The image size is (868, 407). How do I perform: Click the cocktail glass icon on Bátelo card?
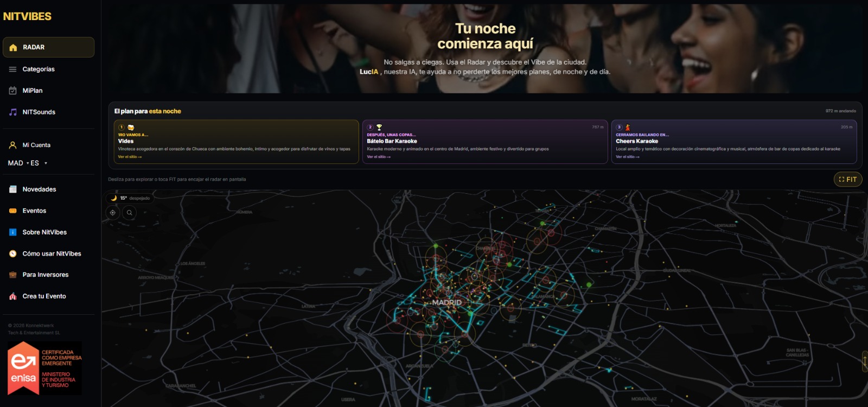tap(379, 128)
